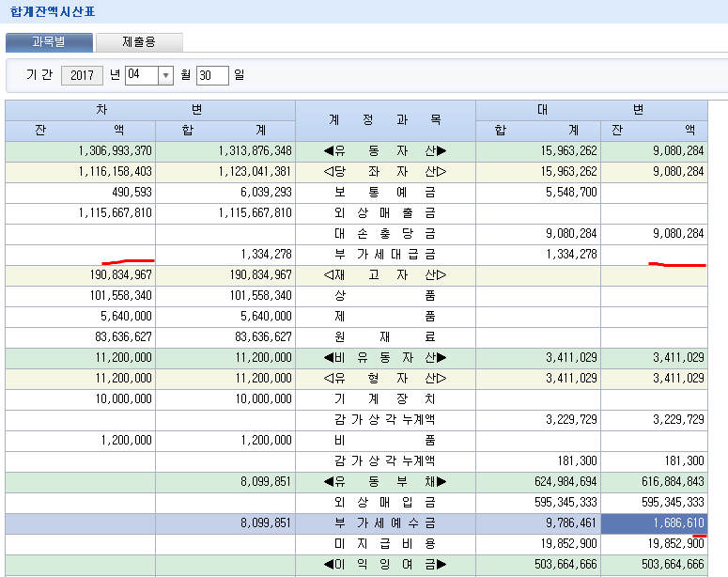Select the 부가세대급금 account row
This screenshot has height=577, width=728.
(385, 255)
